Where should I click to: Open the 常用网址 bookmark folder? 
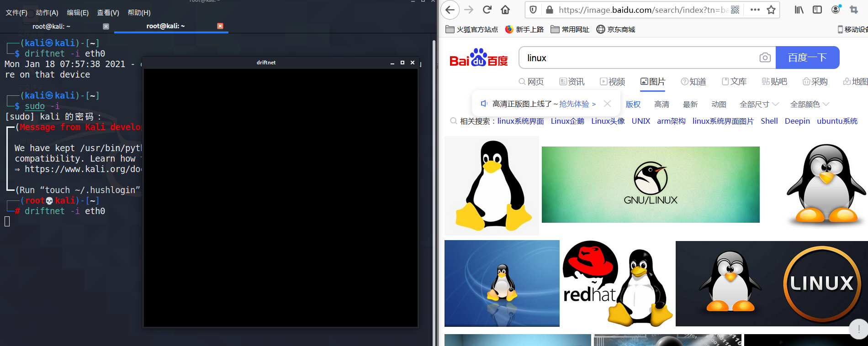[570, 29]
